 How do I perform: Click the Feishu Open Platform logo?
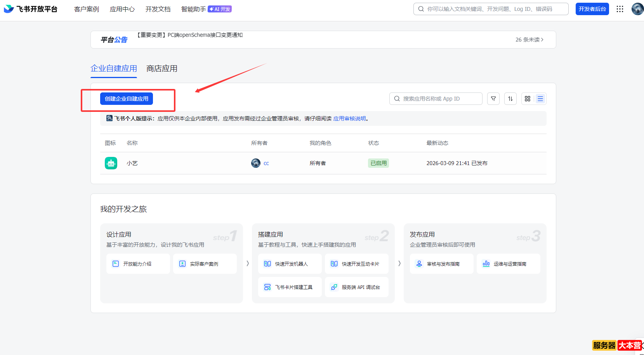click(31, 9)
